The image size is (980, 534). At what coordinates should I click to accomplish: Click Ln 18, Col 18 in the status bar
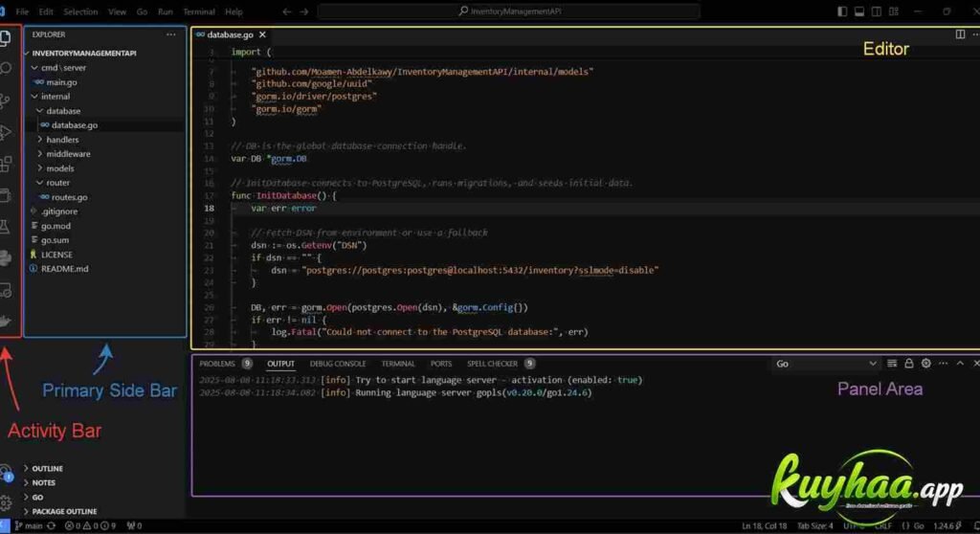coord(765,526)
